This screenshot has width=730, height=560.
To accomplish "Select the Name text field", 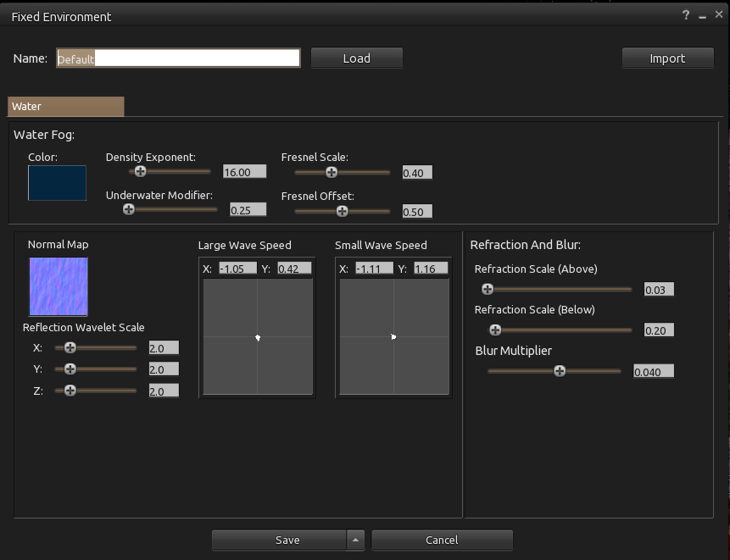I will click(178, 58).
